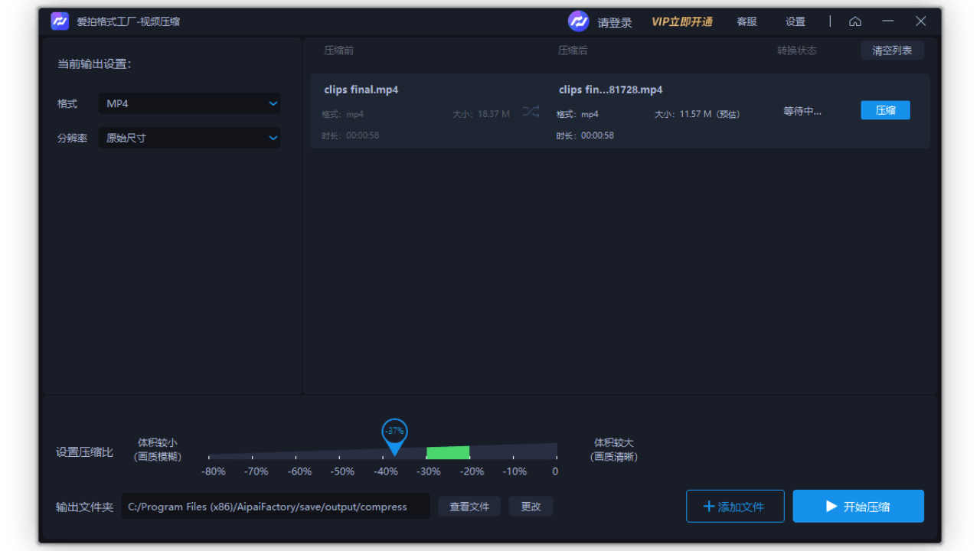Image resolution: width=980 pixels, height=551 pixels.
Task: Click the circular logo icon next to 请登录
Action: pos(578,21)
